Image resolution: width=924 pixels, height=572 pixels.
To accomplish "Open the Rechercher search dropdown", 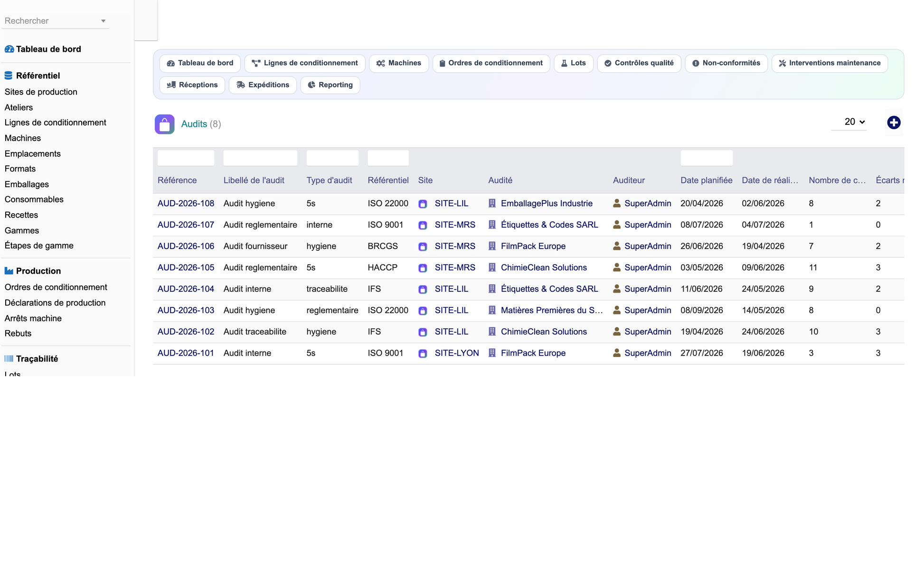I will tap(55, 21).
